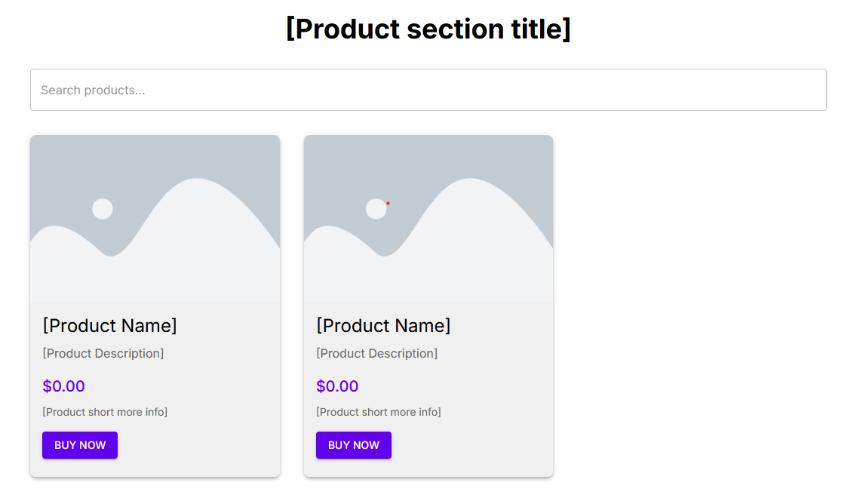The height and width of the screenshot is (504, 860).
Task: Select the second [Product Name] heading
Action: pyautogui.click(x=383, y=325)
